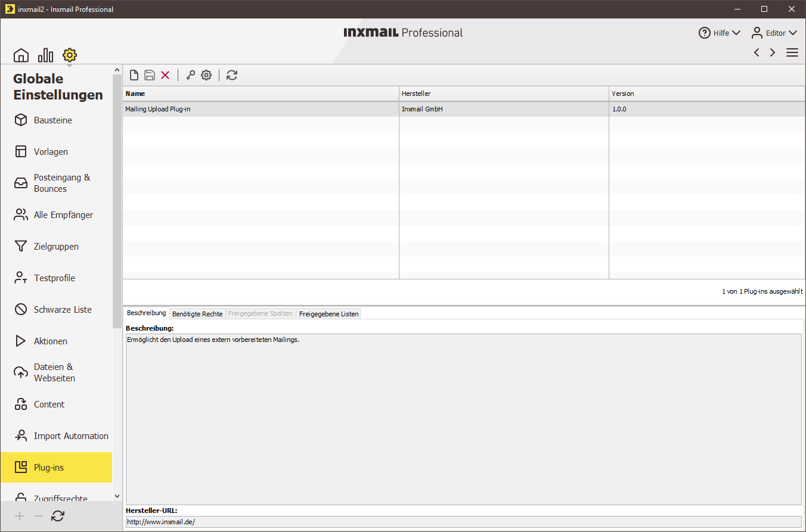806x532 pixels.
Task: Click the sidebar bottom refresh icon
Action: (58, 517)
